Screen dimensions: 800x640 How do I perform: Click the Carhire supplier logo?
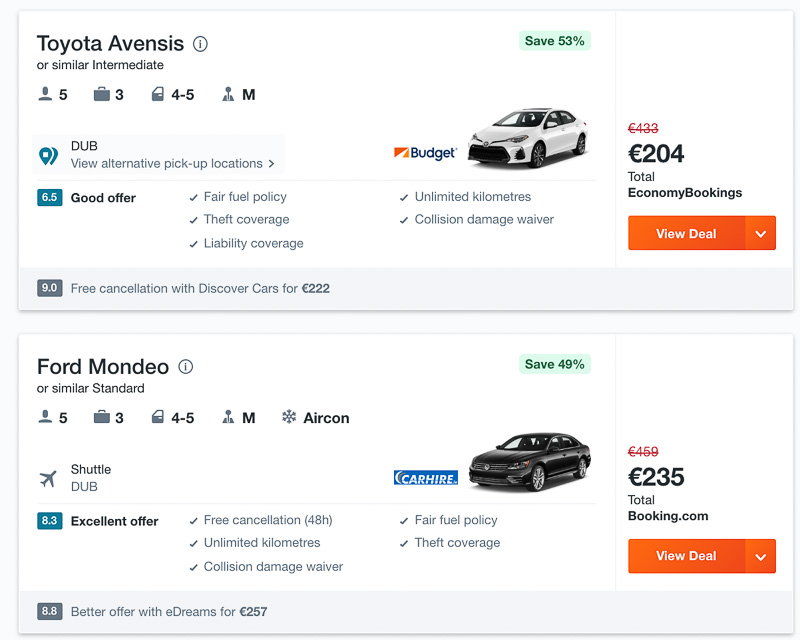tap(426, 478)
